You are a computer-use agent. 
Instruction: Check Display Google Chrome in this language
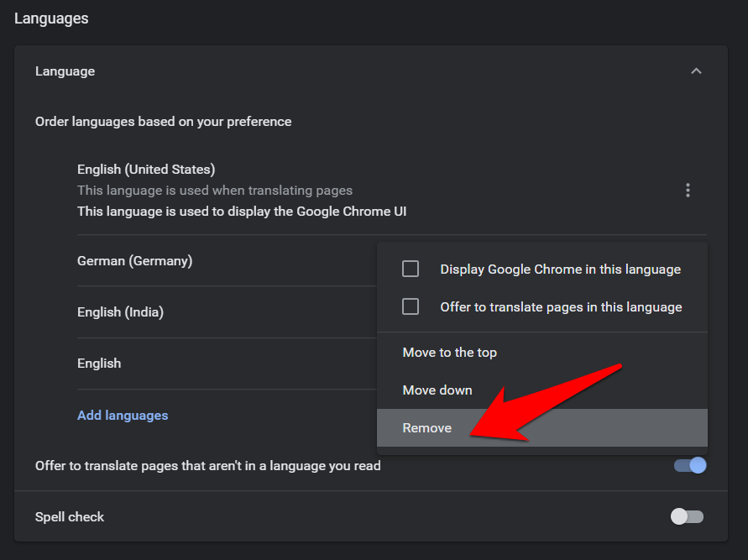411,269
